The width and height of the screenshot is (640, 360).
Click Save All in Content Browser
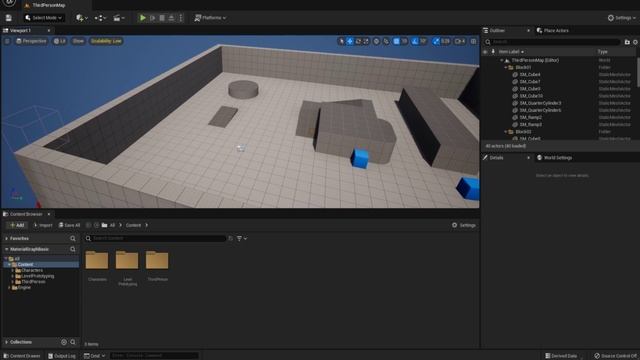tap(69, 225)
